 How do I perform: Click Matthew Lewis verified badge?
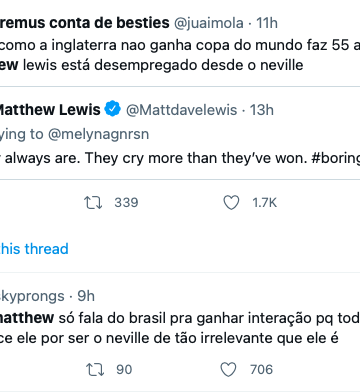pyautogui.click(x=113, y=109)
